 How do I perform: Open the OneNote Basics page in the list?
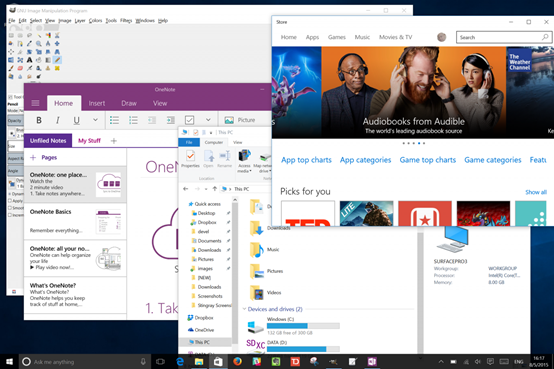pyautogui.click(x=75, y=221)
